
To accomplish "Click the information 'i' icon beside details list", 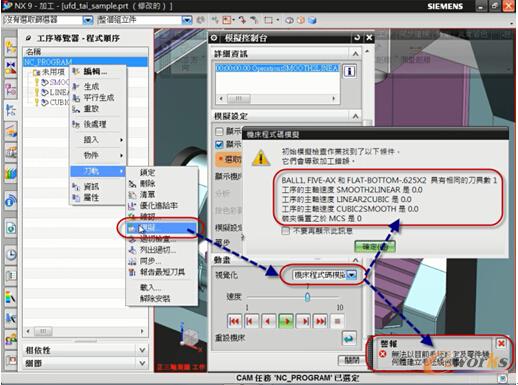I will (349, 71).
